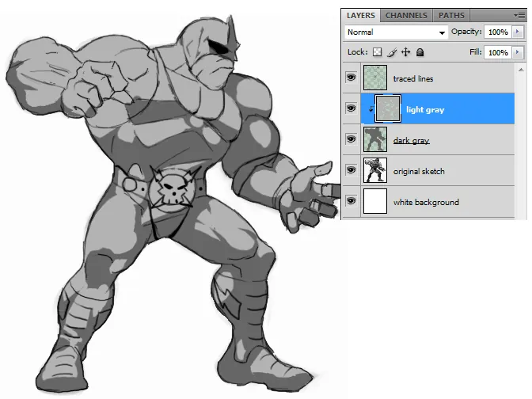The width and height of the screenshot is (532, 399).
Task: Click the 'traced lines' layer name
Action: point(413,78)
